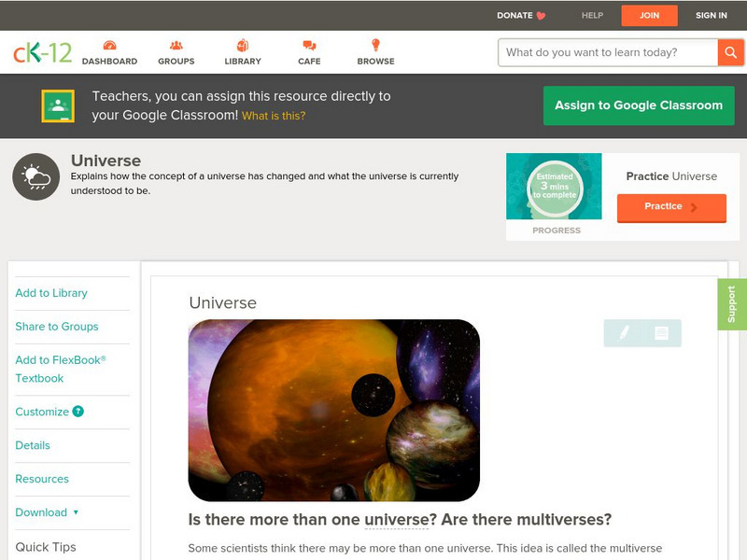Click the Donate heart icon
The height and width of the screenshot is (560, 747).
[x=541, y=16]
